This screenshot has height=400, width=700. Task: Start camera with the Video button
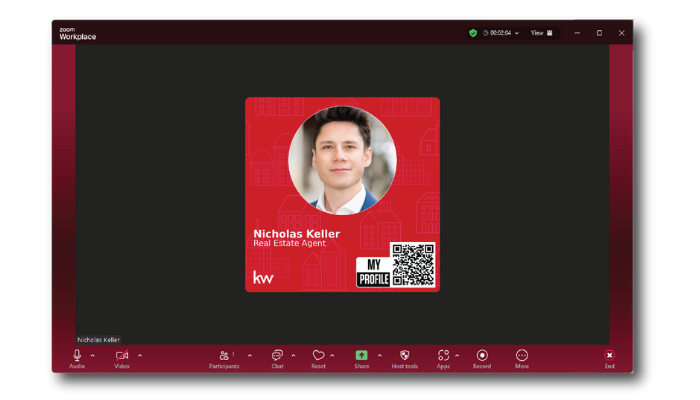tap(121, 359)
